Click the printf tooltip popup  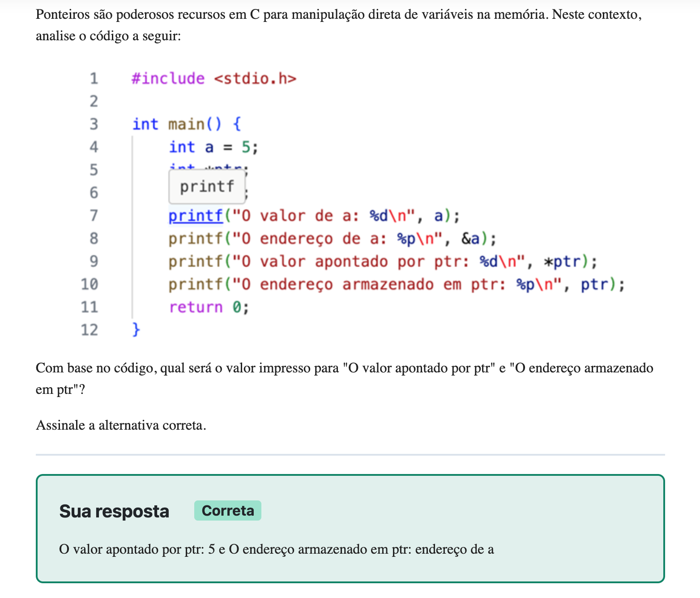(x=207, y=186)
